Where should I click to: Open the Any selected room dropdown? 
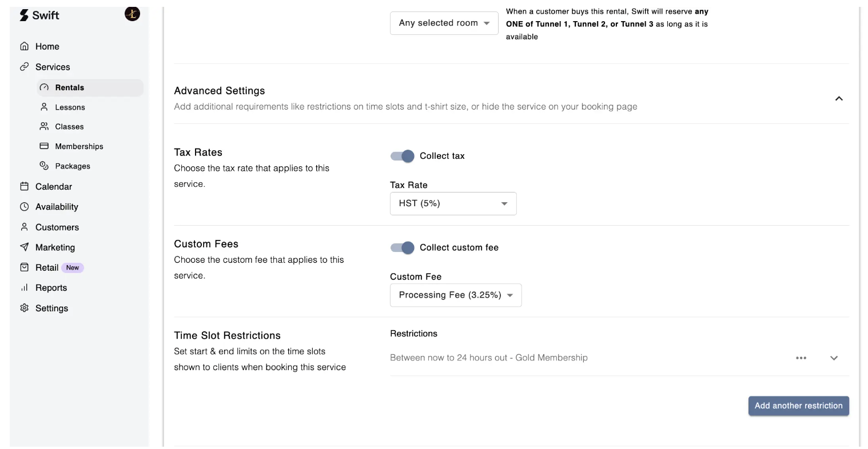tap(444, 23)
